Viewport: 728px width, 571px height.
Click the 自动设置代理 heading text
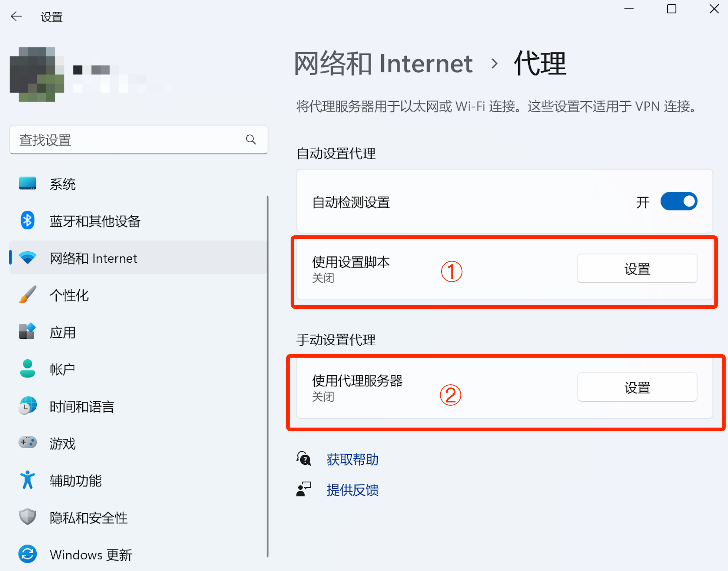pyautogui.click(x=336, y=154)
